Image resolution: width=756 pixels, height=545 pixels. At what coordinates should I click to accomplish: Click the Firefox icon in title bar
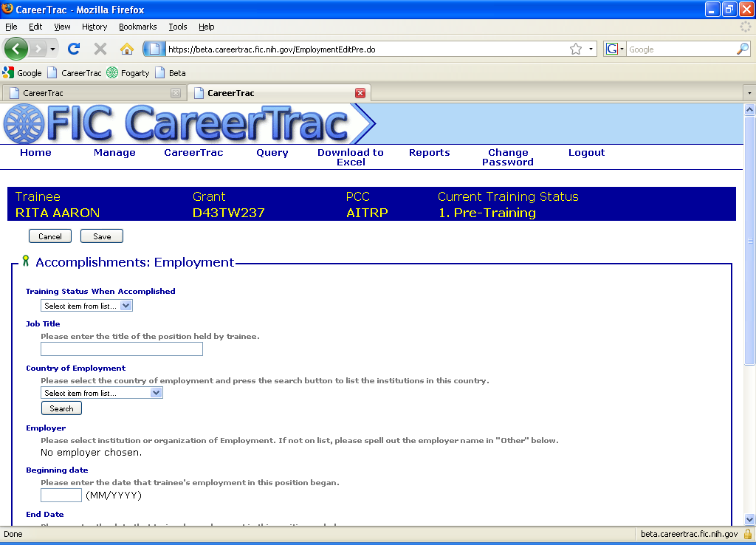tap(7, 9)
